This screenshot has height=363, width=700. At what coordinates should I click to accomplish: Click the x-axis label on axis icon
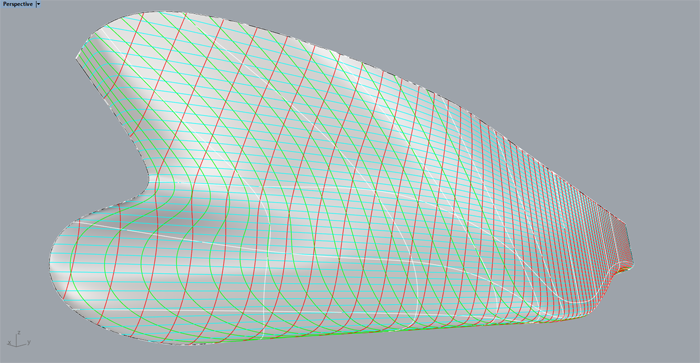pyautogui.click(x=9, y=343)
